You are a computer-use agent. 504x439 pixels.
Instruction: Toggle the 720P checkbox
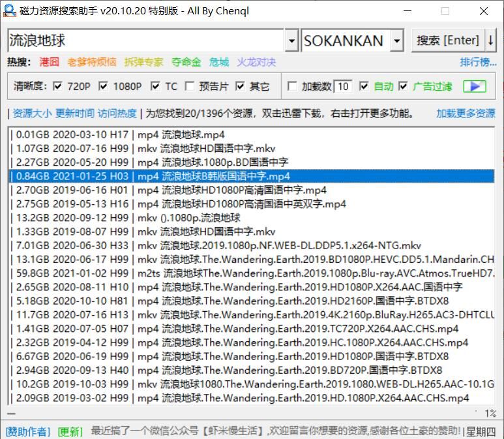[x=57, y=86]
